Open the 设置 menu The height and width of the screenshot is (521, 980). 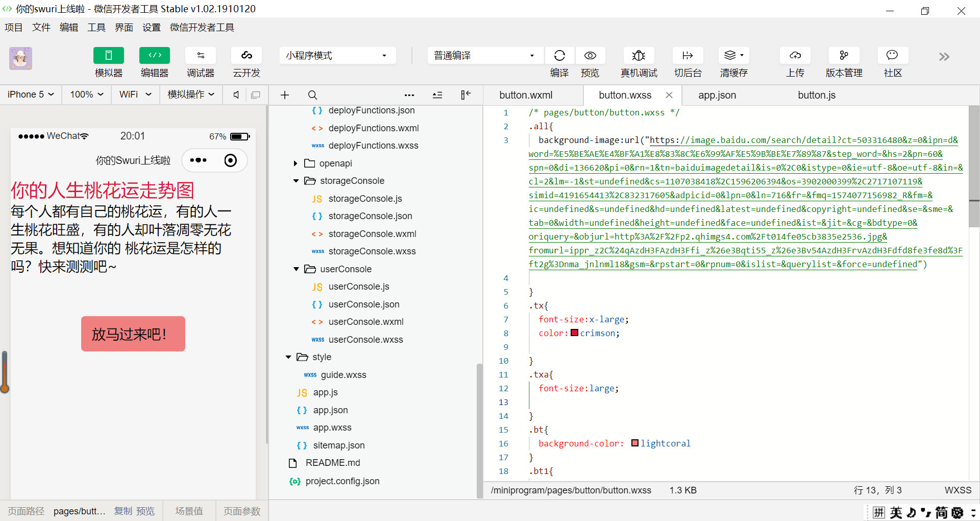152,28
